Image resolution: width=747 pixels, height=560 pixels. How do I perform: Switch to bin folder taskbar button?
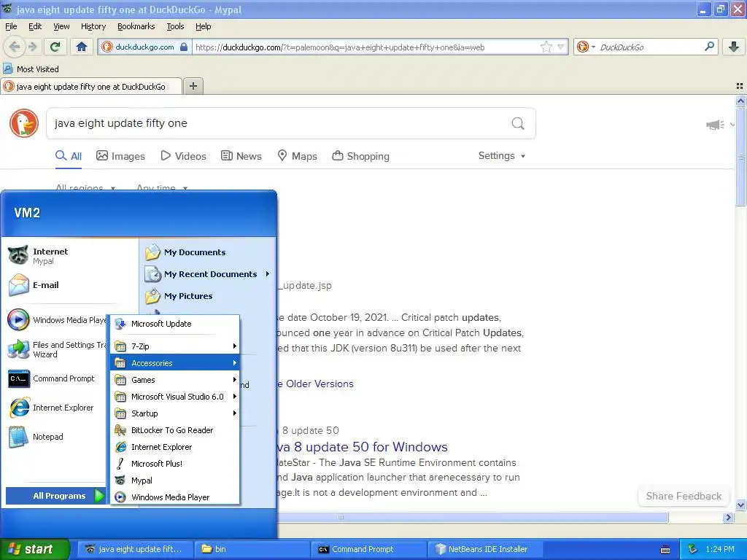[x=252, y=549]
